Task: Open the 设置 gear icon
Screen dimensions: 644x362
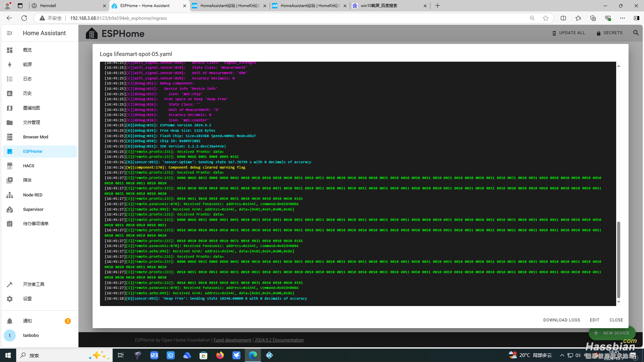Action: point(10,299)
